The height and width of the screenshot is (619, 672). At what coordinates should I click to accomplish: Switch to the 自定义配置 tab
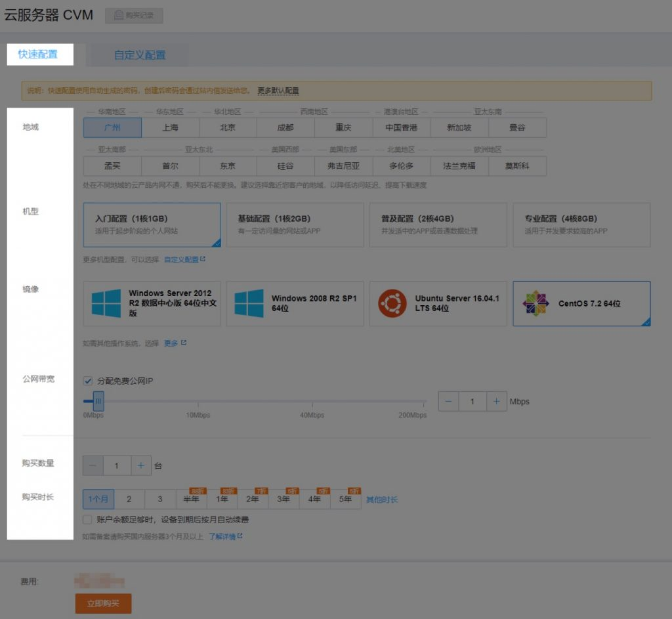point(140,55)
